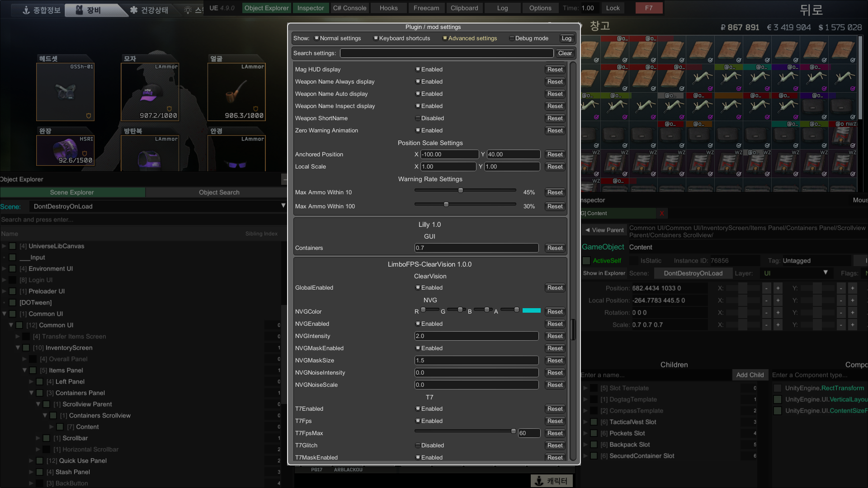
Task: Open the C# Console menu
Action: (349, 8)
